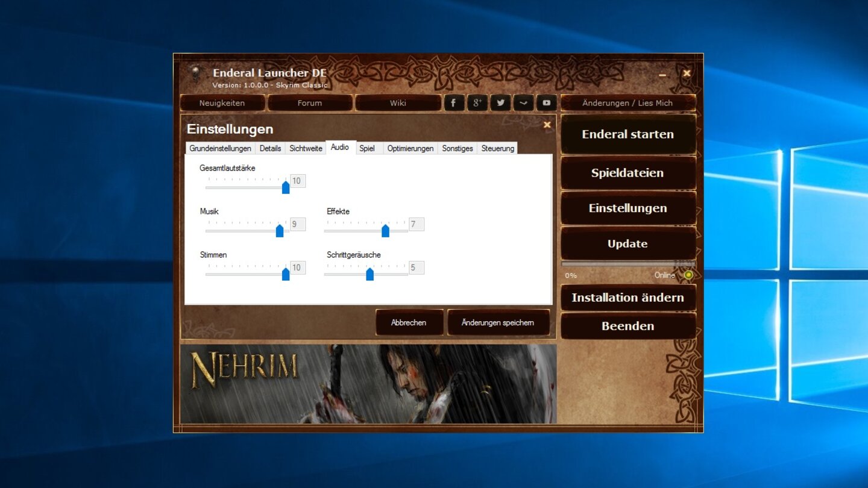Open Spieldateien
This screenshot has width=868, height=488.
point(628,173)
